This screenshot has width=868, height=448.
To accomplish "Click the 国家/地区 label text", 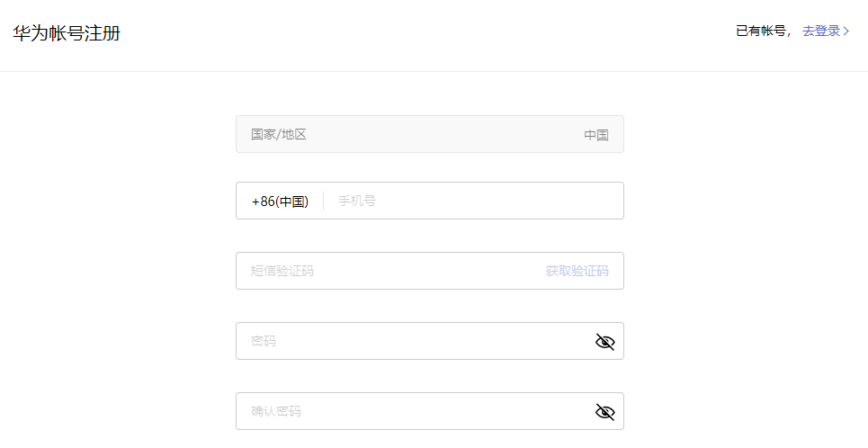I will [279, 135].
